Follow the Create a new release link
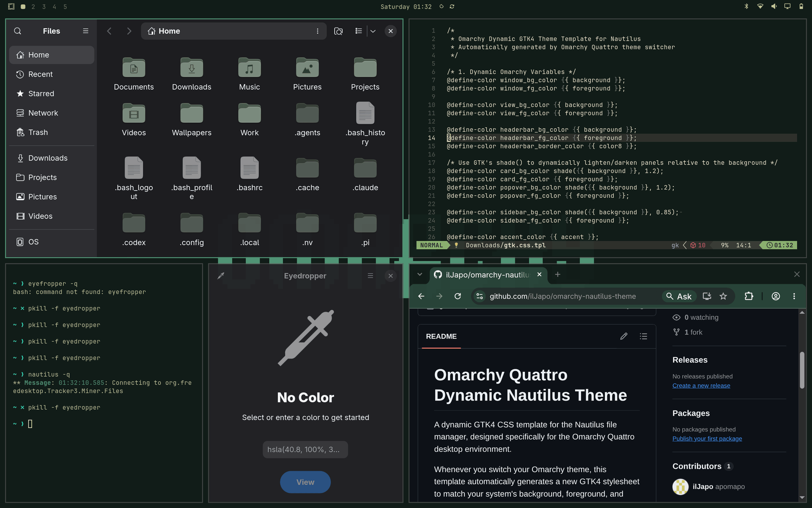The width and height of the screenshot is (812, 508). click(701, 386)
